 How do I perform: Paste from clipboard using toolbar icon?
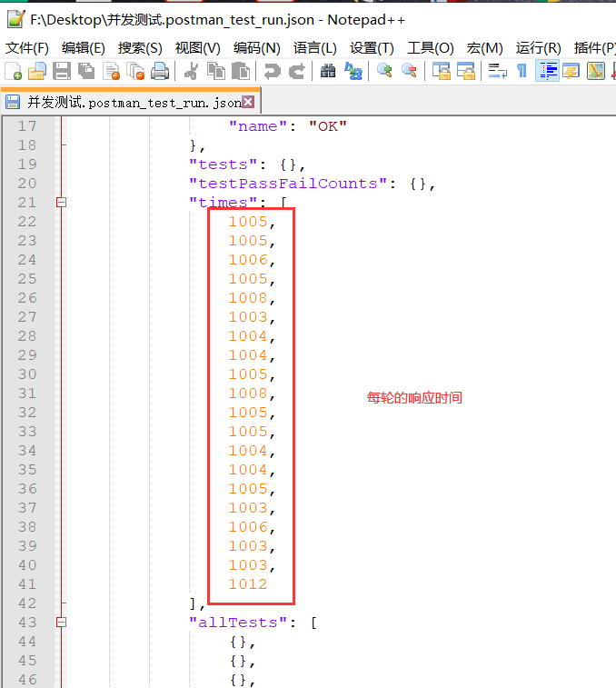point(241,71)
